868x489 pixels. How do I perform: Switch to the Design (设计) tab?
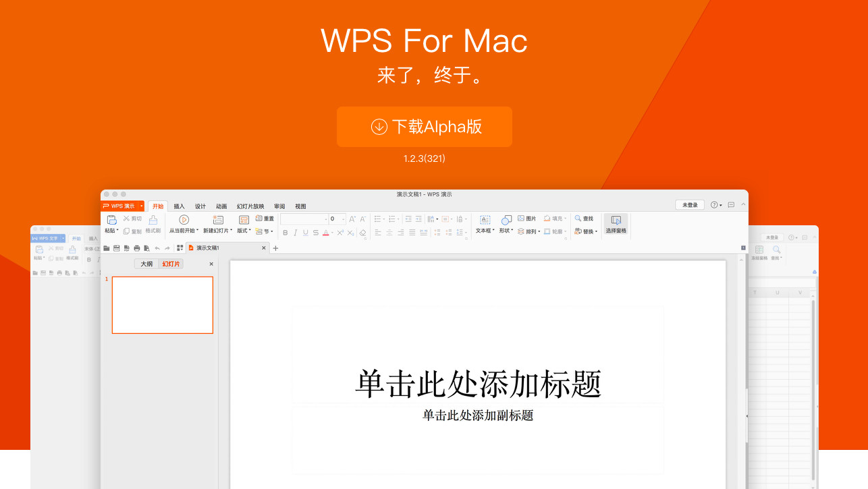pyautogui.click(x=200, y=206)
